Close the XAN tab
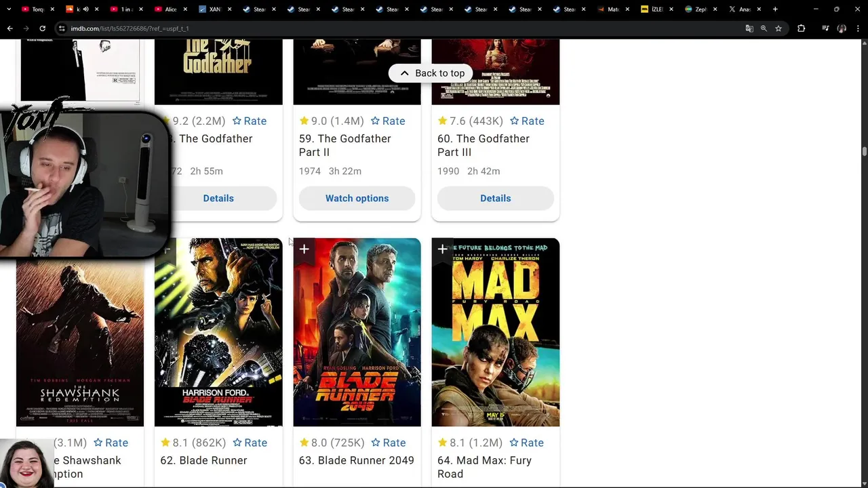This screenshot has width=868, height=488. pos(229,9)
